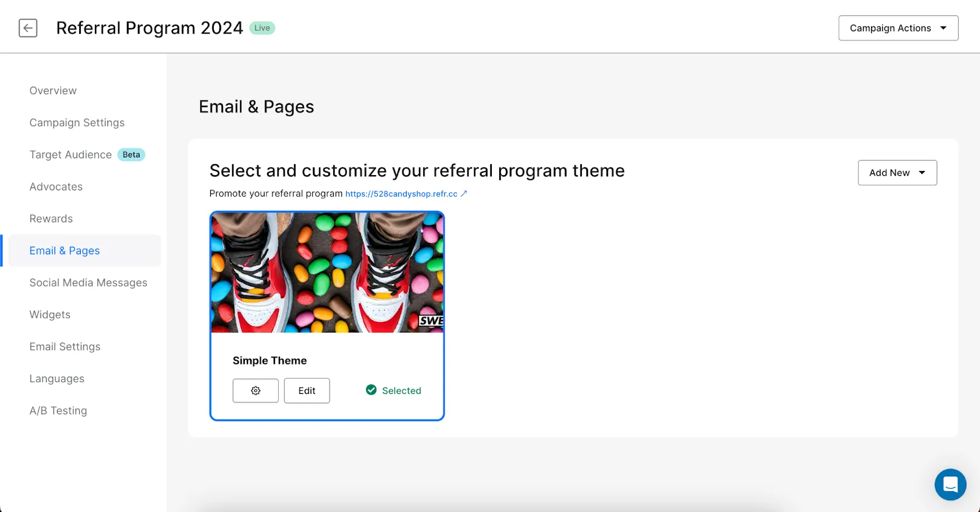Edit the Simple Theme
Image resolution: width=980 pixels, height=512 pixels.
[x=307, y=391]
